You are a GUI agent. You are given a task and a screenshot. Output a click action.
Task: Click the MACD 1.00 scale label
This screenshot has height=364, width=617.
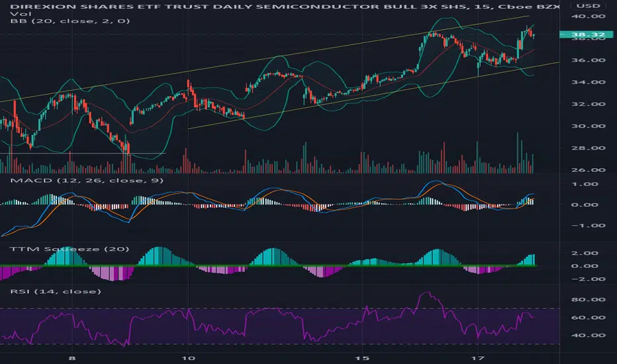(x=585, y=184)
